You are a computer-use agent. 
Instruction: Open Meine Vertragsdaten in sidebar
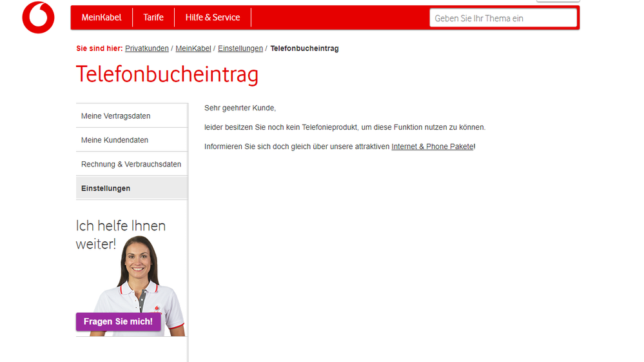[132, 116]
